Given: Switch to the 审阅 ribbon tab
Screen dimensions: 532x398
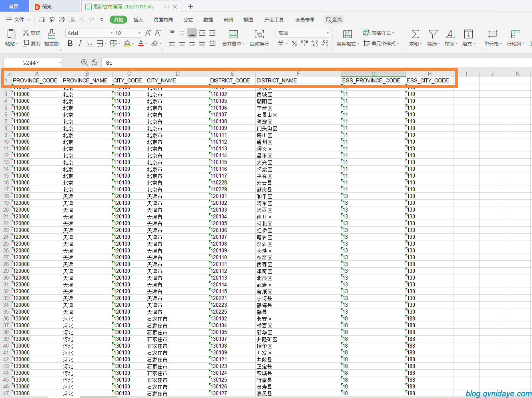Looking at the screenshot, I should pyautogui.click(x=228, y=20).
